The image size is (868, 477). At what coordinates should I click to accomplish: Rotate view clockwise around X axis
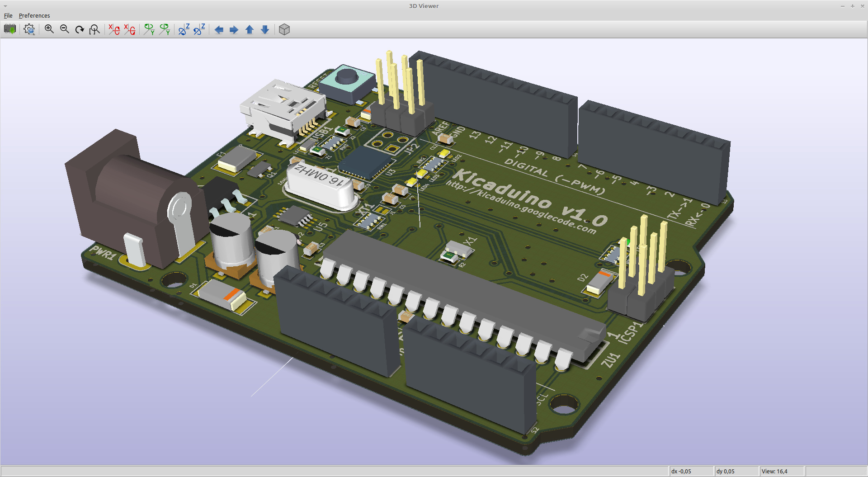[113, 29]
